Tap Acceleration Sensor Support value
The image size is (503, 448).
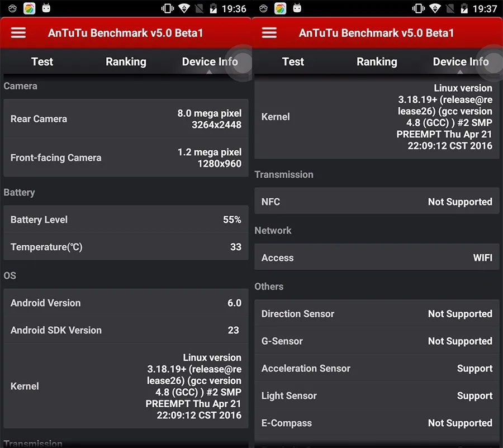click(x=474, y=369)
